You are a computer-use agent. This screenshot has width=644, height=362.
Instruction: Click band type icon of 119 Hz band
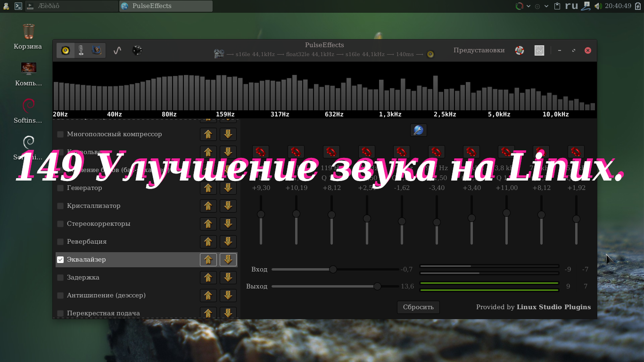pos(331,151)
